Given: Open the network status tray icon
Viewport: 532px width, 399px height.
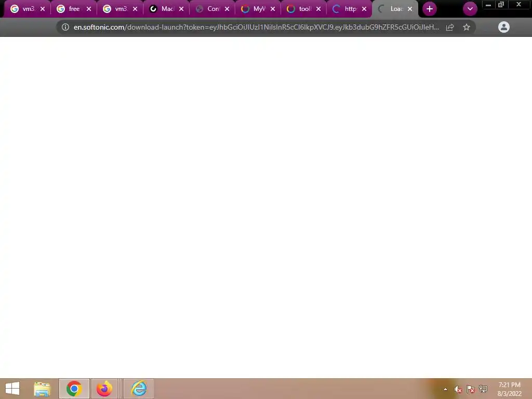Looking at the screenshot, I should [483, 389].
